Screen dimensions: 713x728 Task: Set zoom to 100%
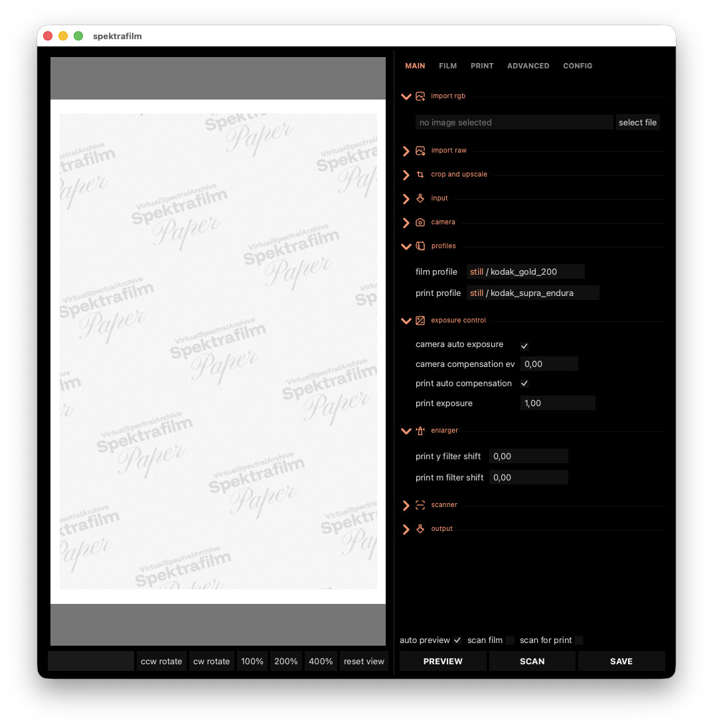pyautogui.click(x=252, y=661)
